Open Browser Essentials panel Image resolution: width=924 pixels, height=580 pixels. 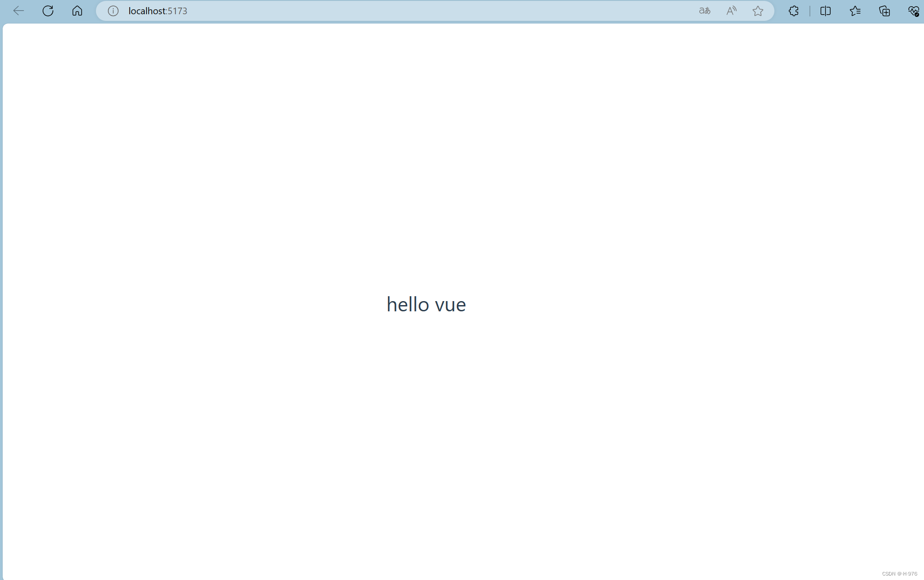(x=913, y=11)
